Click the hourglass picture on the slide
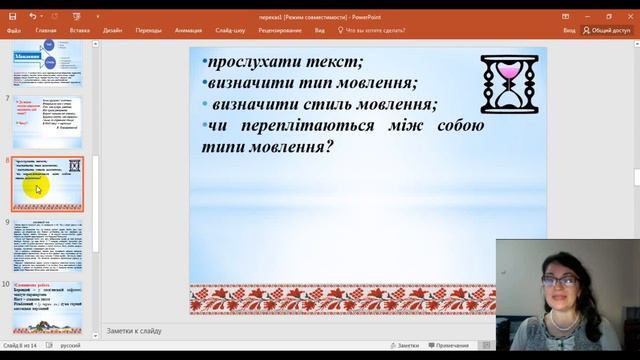Image resolution: width=640 pixels, height=360 pixels. click(509, 84)
